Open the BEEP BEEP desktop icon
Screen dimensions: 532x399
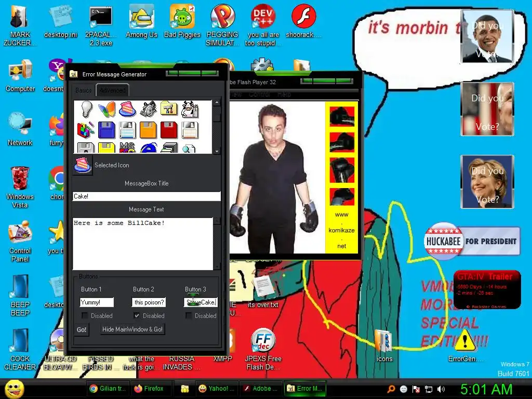(x=20, y=296)
